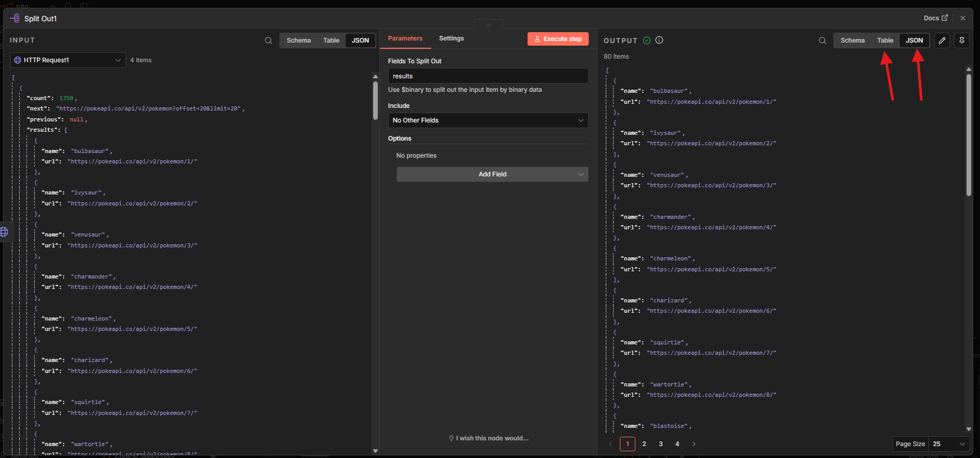
Task: Switch INPUT view to Table
Action: coord(331,40)
